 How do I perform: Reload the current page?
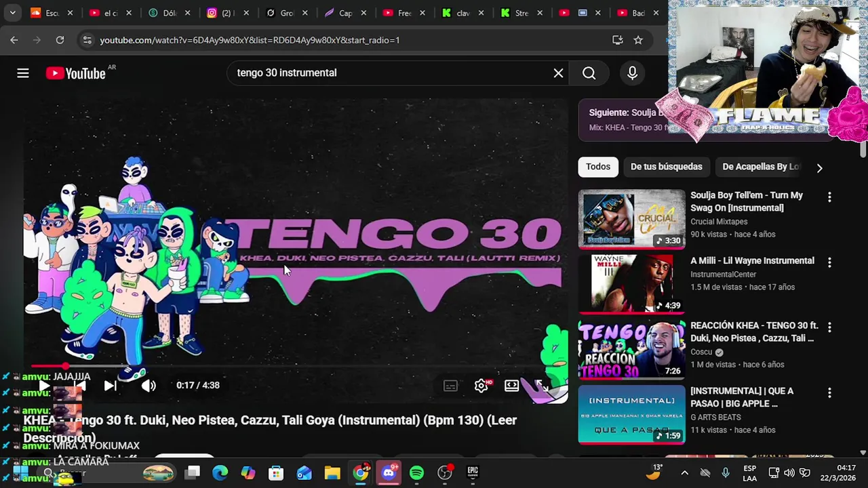point(60,40)
